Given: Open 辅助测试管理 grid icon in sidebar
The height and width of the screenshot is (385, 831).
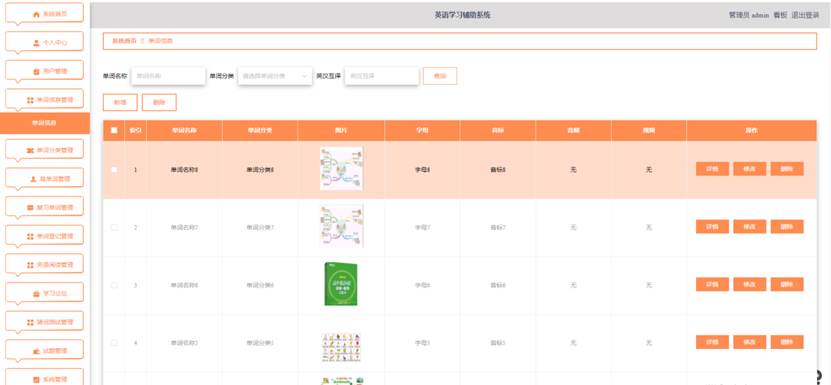Looking at the screenshot, I should 30,322.
